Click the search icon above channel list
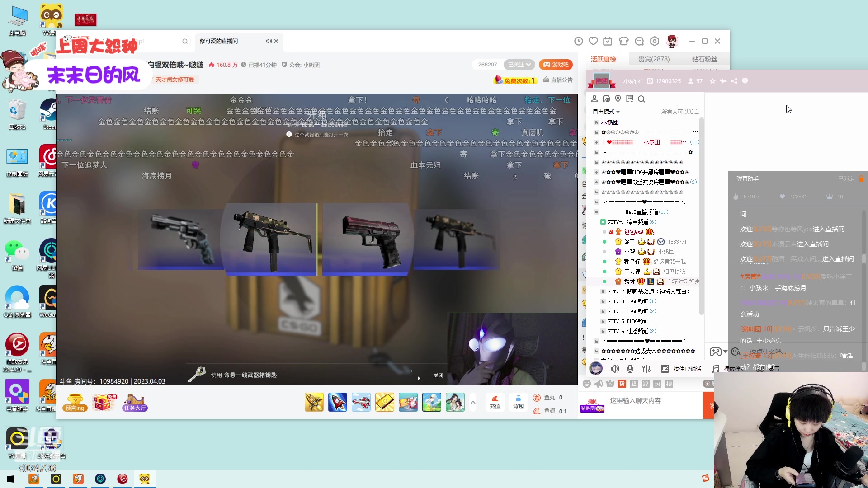This screenshot has width=868, height=488. point(642,99)
